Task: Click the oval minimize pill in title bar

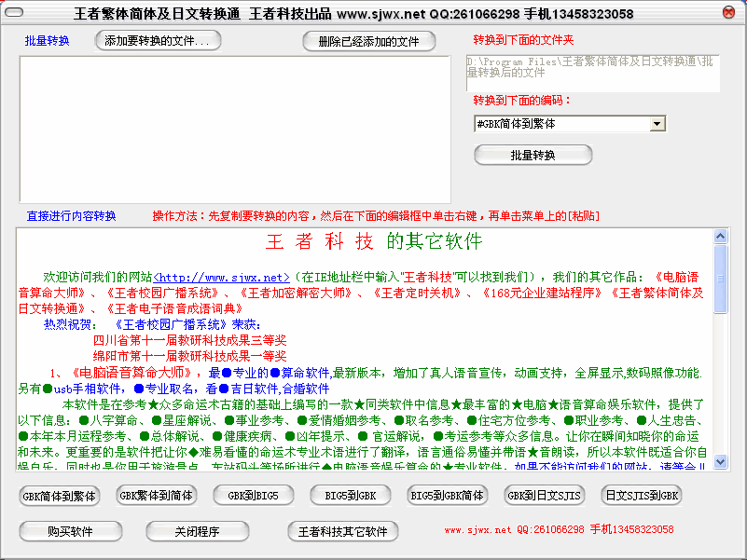Action: pyautogui.click(x=13, y=12)
